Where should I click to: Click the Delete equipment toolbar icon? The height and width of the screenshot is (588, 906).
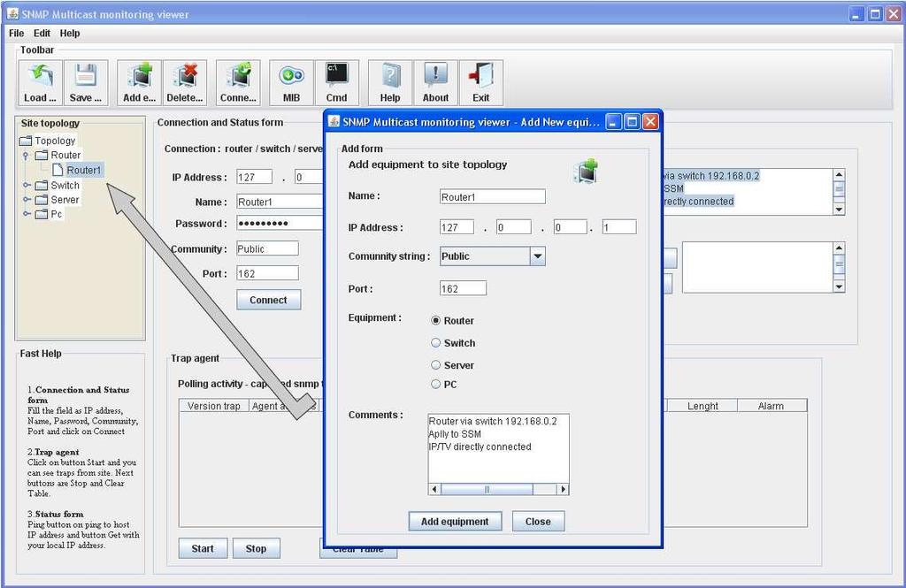click(x=185, y=82)
